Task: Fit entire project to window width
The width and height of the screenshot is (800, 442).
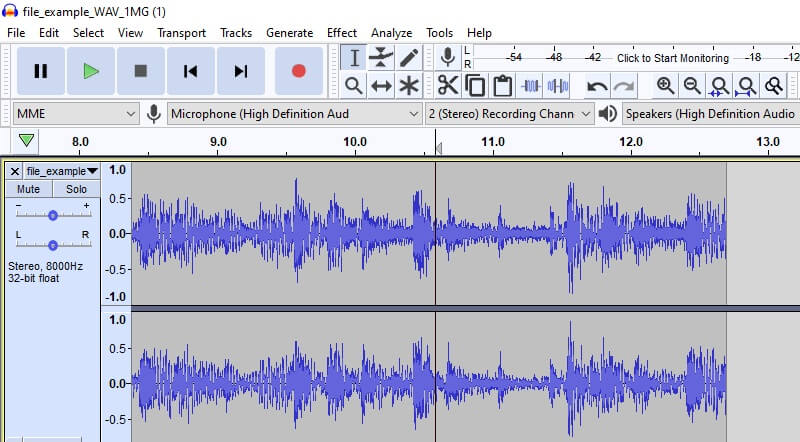Action: [746, 86]
